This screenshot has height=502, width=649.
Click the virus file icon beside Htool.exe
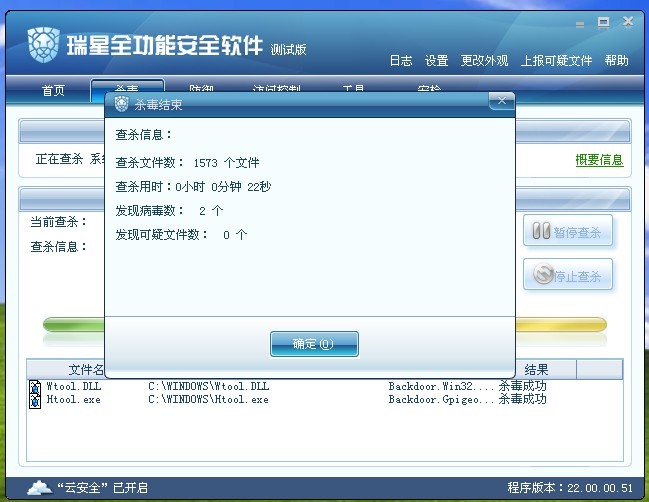point(35,401)
